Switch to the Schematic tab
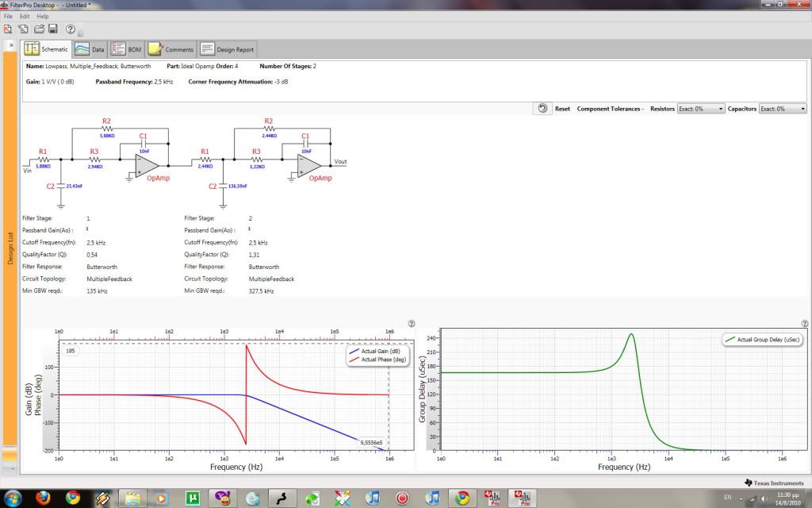The width and height of the screenshot is (812, 508). 47,48
